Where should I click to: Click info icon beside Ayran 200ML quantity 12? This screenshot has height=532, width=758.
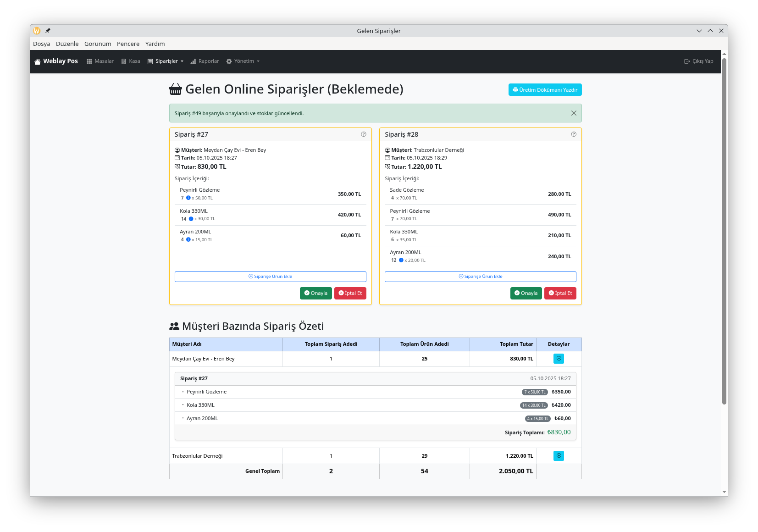401,260
